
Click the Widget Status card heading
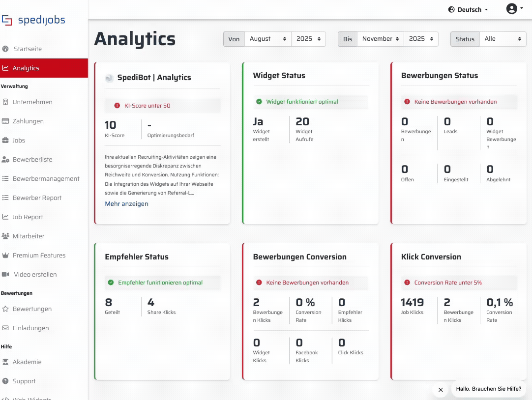point(279,76)
